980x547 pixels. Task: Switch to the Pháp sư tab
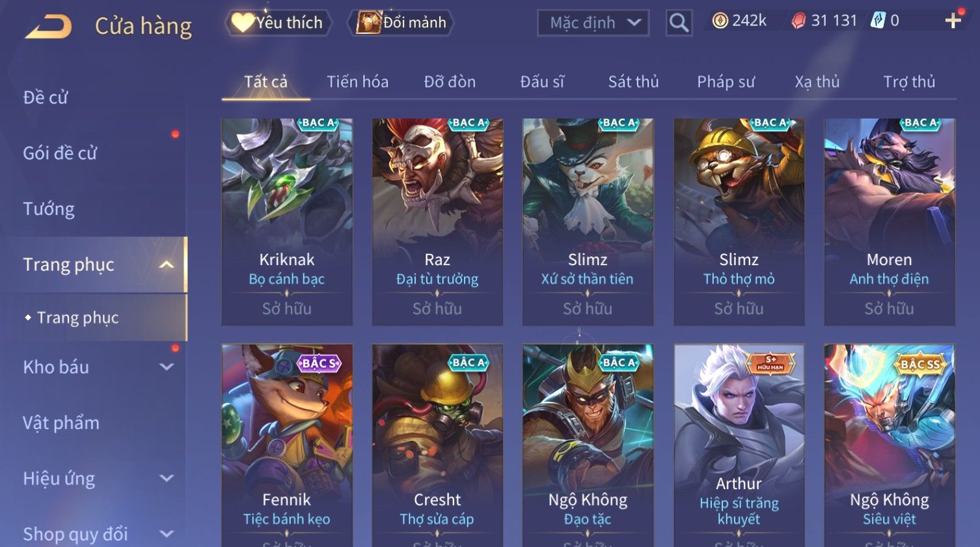pyautogui.click(x=726, y=82)
